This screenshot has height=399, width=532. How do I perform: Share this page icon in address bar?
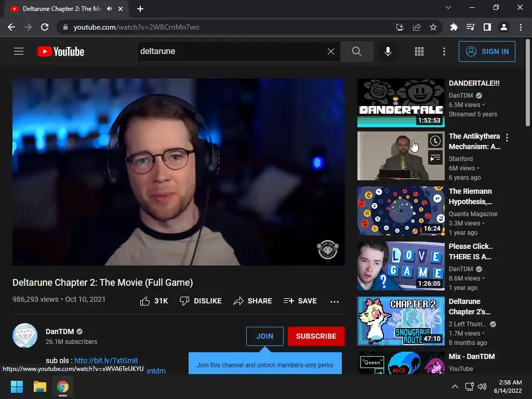tap(417, 27)
